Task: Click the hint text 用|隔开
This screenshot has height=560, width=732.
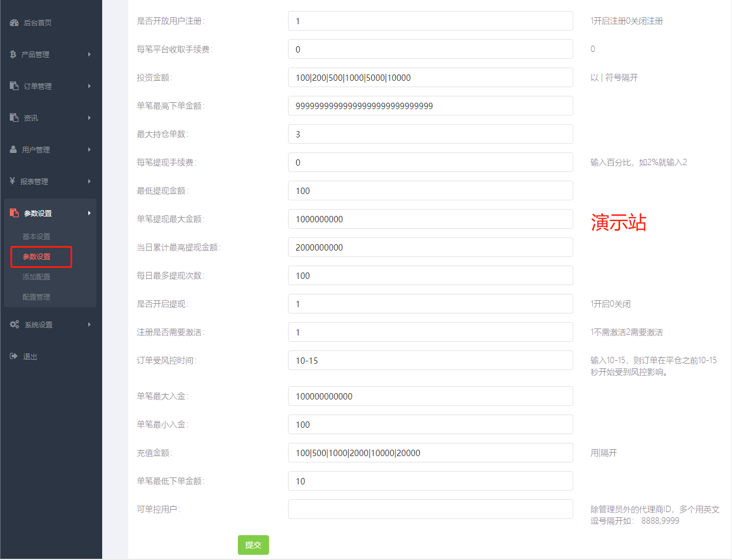Action: coord(603,453)
